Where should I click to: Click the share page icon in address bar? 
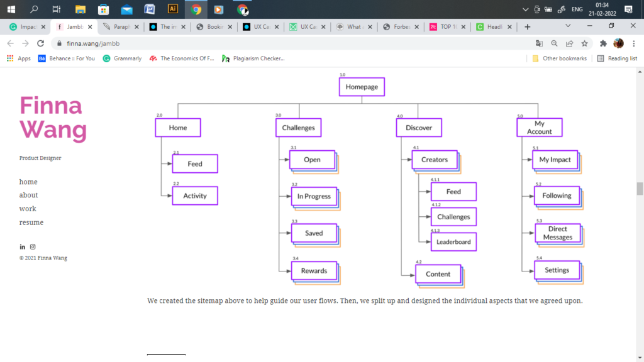click(569, 43)
